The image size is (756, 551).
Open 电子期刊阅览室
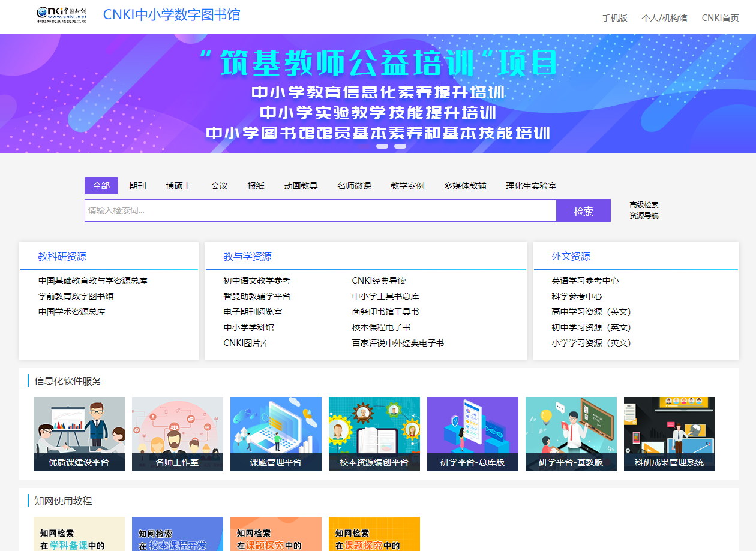pyautogui.click(x=253, y=312)
